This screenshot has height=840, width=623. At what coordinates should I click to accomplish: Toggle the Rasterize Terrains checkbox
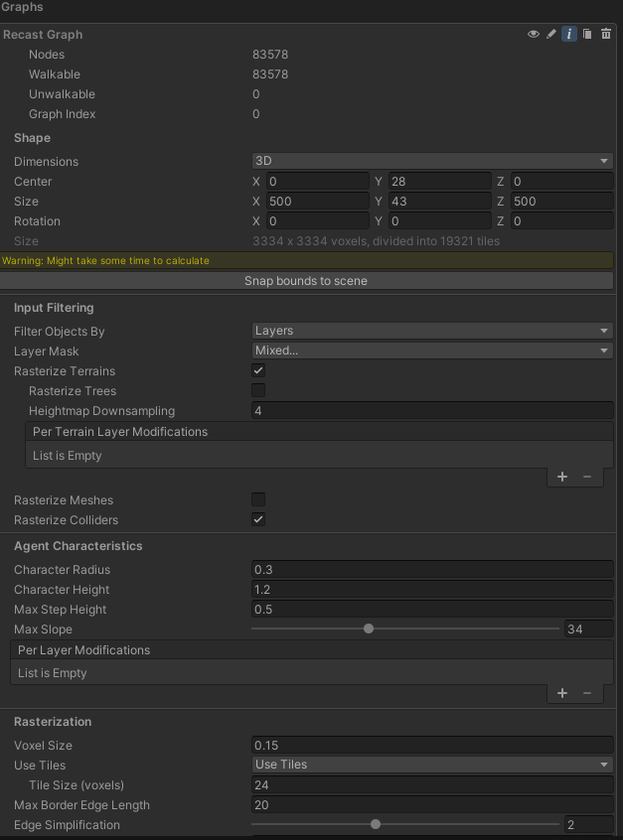258,370
